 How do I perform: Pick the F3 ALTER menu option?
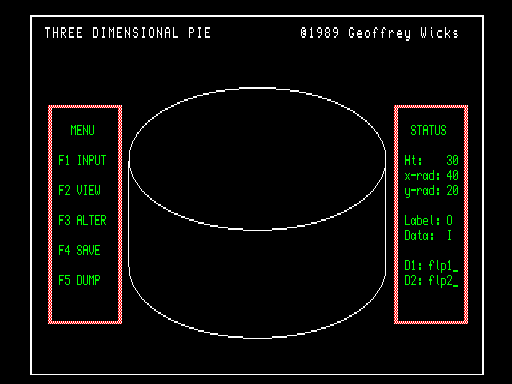click(82, 220)
